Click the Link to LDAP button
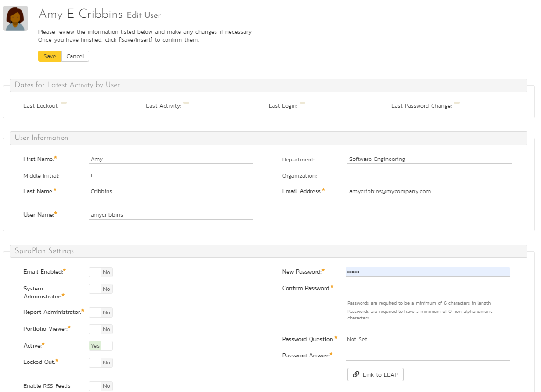Screen dimensions: 541x392 tap(375, 374)
